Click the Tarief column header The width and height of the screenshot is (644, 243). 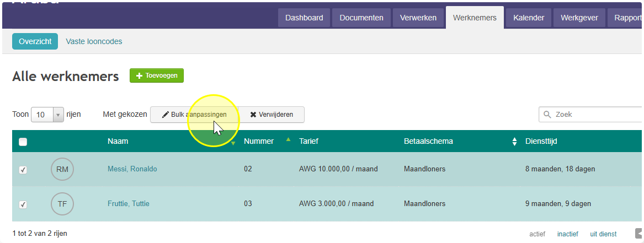click(308, 142)
